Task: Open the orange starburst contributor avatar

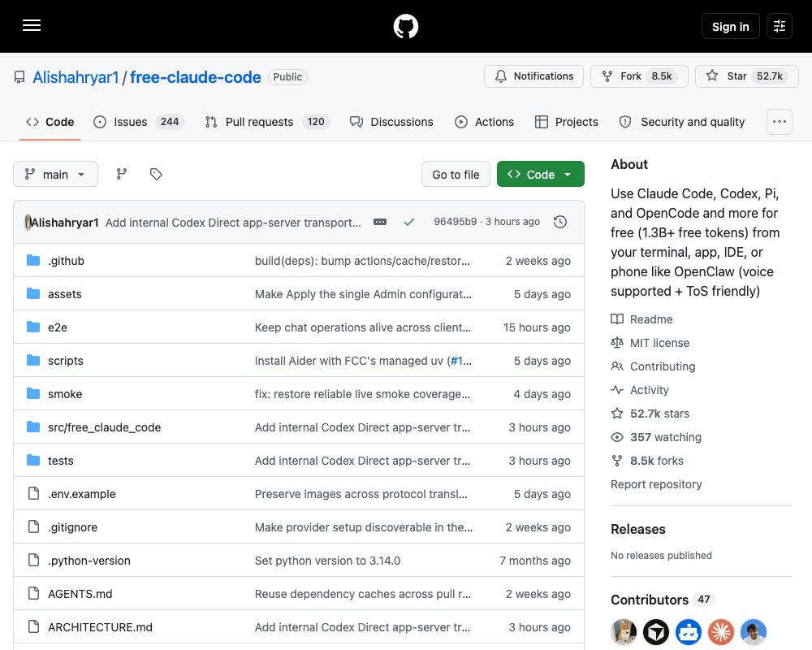Action: tap(721, 632)
